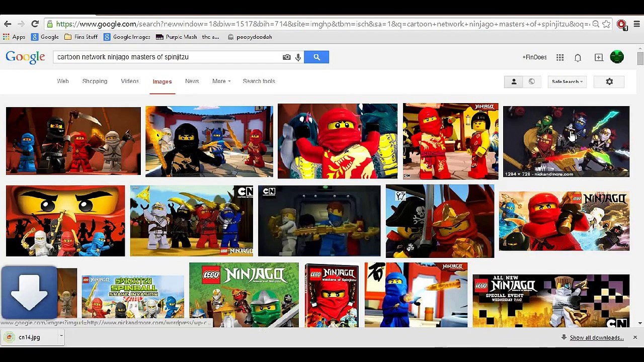Open the +FinDoes profile link
The width and height of the screenshot is (644, 362).
[534, 57]
